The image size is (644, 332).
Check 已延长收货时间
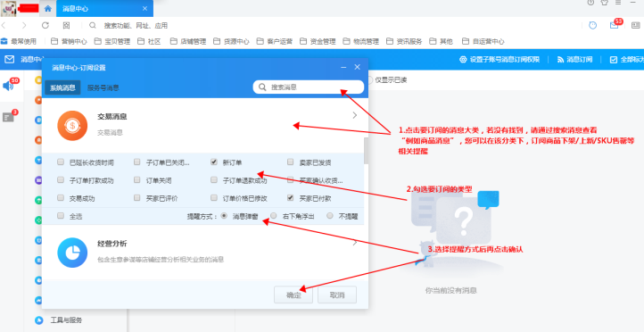(61, 162)
